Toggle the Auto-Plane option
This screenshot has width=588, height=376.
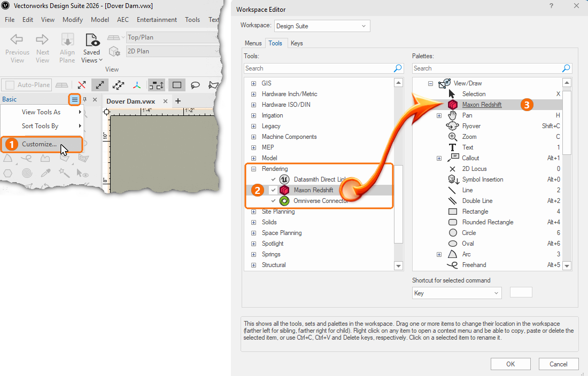point(25,84)
